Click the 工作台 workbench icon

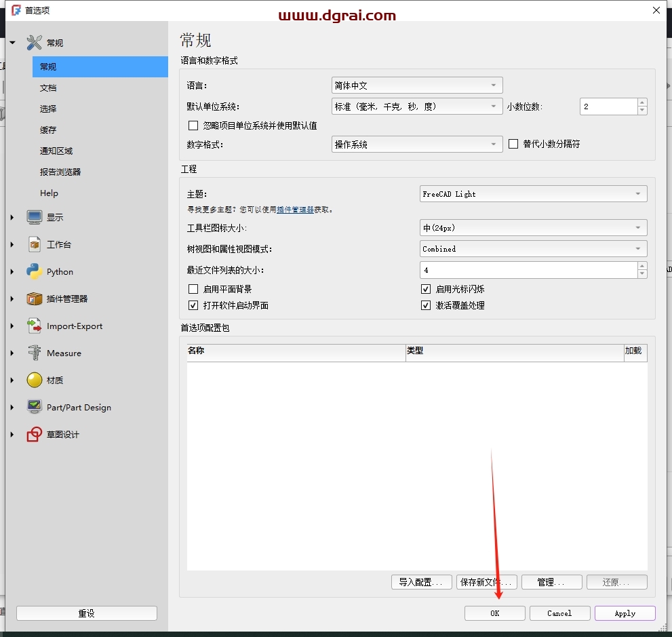35,244
